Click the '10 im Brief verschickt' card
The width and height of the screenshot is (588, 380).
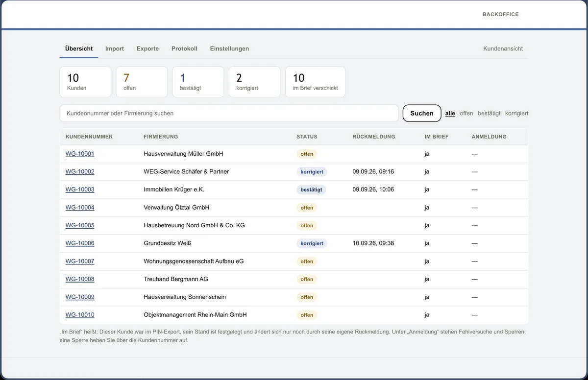pyautogui.click(x=315, y=82)
